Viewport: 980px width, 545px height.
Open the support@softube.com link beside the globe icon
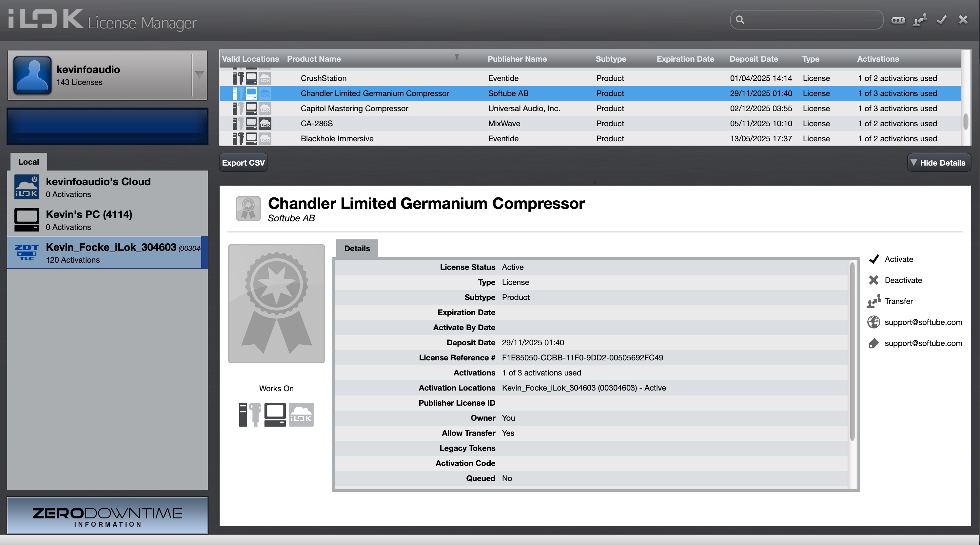[x=923, y=322]
